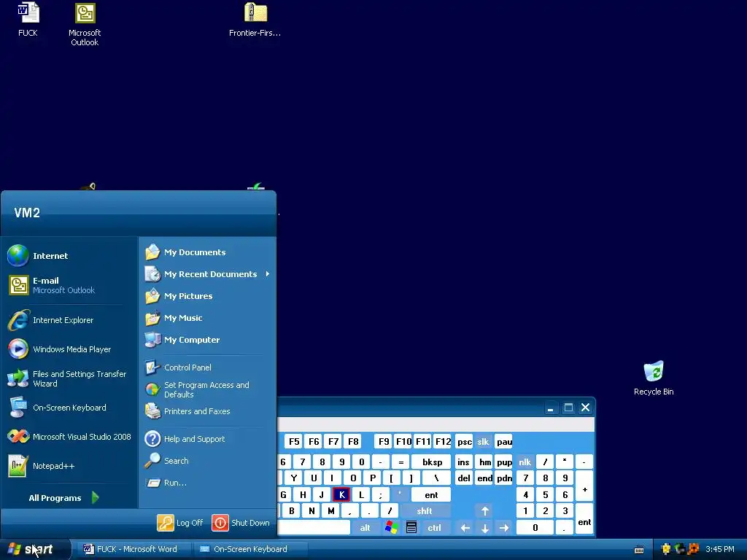Image resolution: width=747 pixels, height=560 pixels.
Task: Click the keyboard icon in the system tray
Action: [639, 550]
